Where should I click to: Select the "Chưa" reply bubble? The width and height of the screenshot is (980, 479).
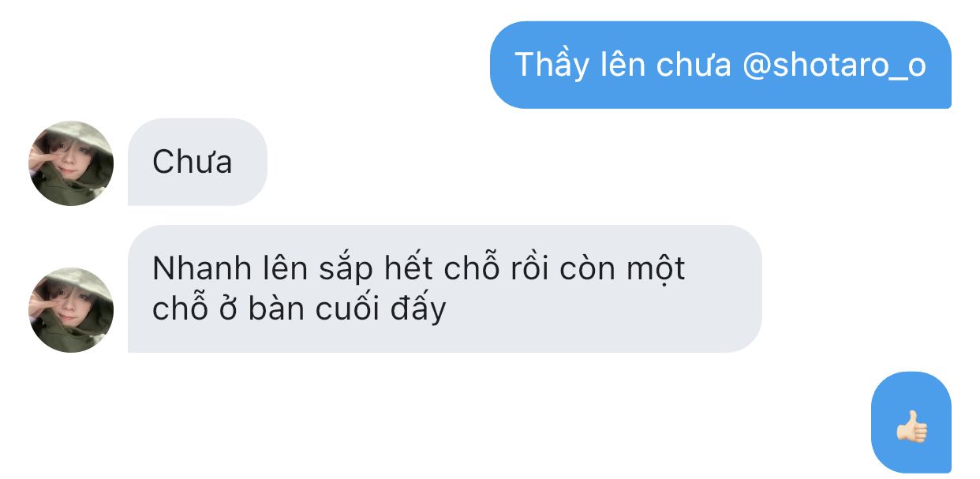[x=197, y=162]
